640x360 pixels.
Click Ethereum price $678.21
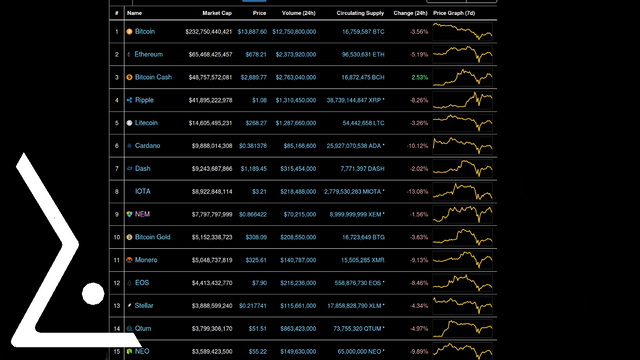coord(256,54)
